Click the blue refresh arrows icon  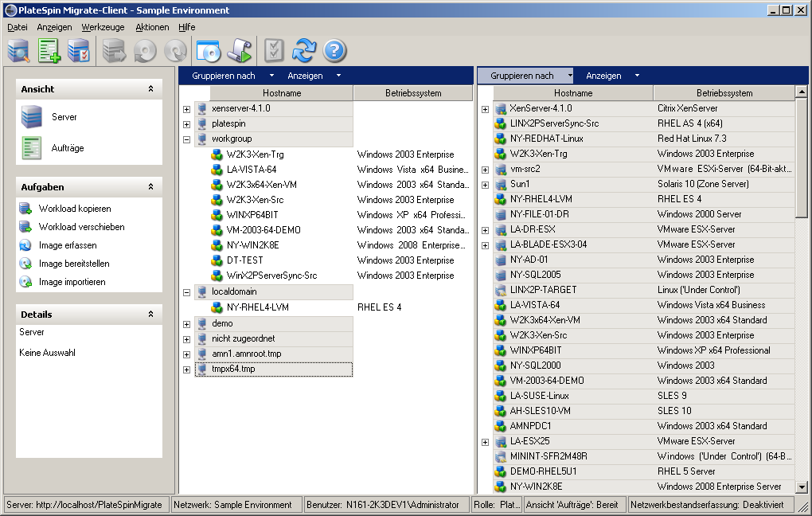click(304, 51)
